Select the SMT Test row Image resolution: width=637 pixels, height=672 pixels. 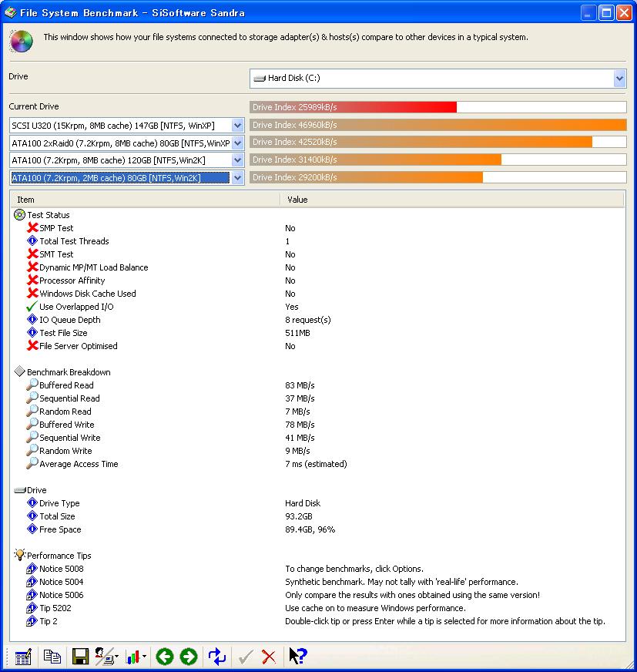tap(317, 254)
